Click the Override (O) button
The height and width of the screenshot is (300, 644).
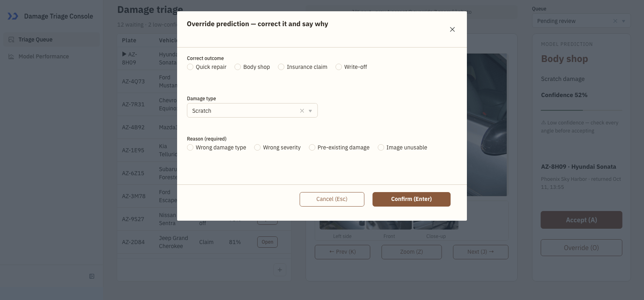[x=582, y=248]
